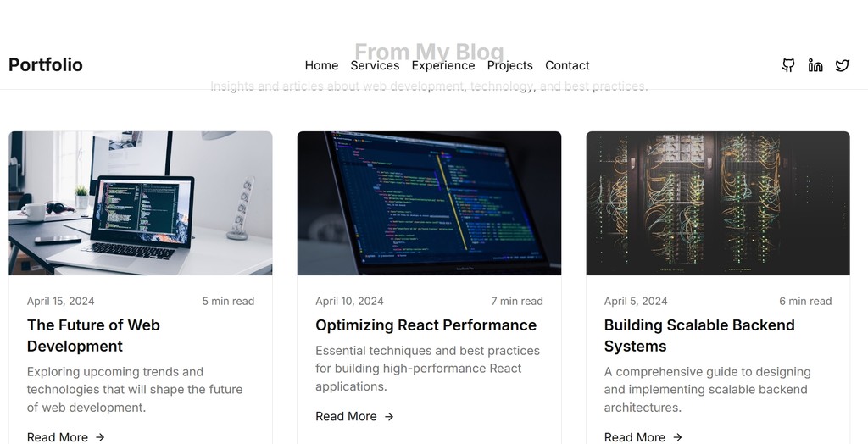Screen dimensions: 868x444
Task: Click the 'From My Blog' heading
Action: pos(429,52)
